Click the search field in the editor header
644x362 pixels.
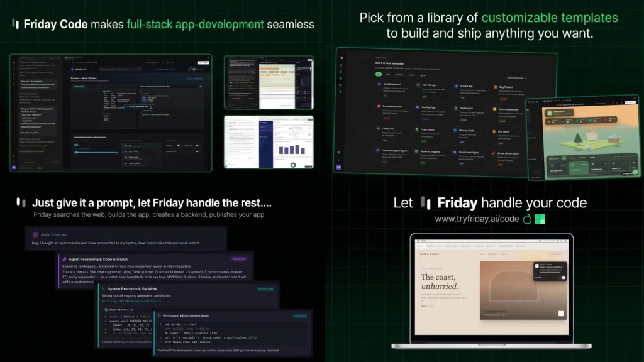click(x=120, y=69)
